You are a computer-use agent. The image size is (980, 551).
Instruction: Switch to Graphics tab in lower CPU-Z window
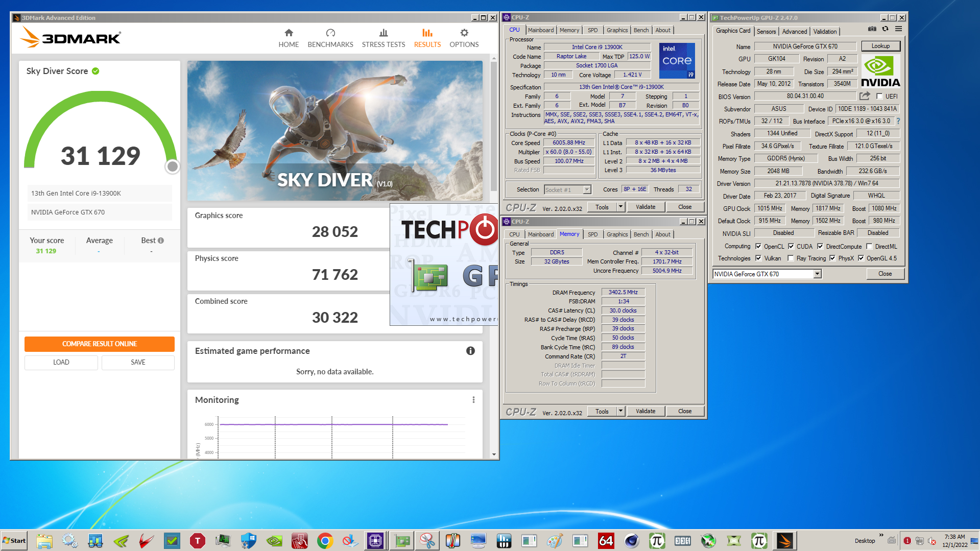[x=617, y=234]
